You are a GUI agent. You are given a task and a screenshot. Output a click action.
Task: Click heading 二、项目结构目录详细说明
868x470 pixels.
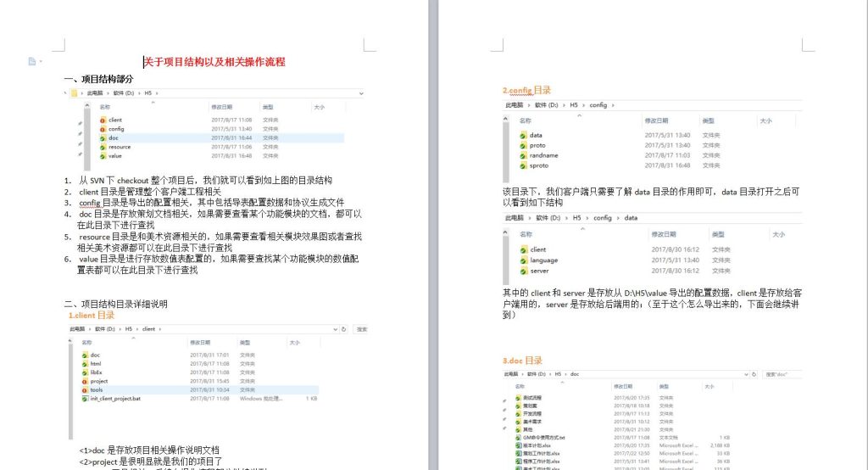click(115, 304)
